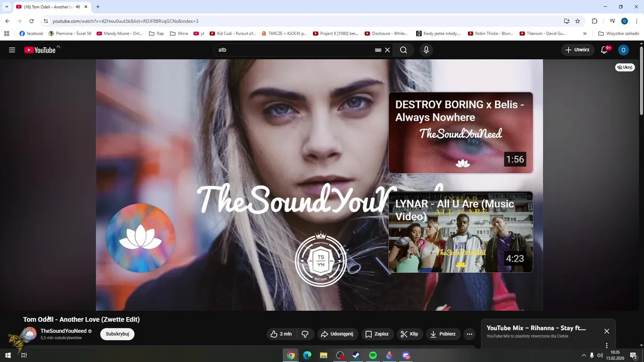Open Spotify from the taskbar
The width and height of the screenshot is (644, 362).
373,355
